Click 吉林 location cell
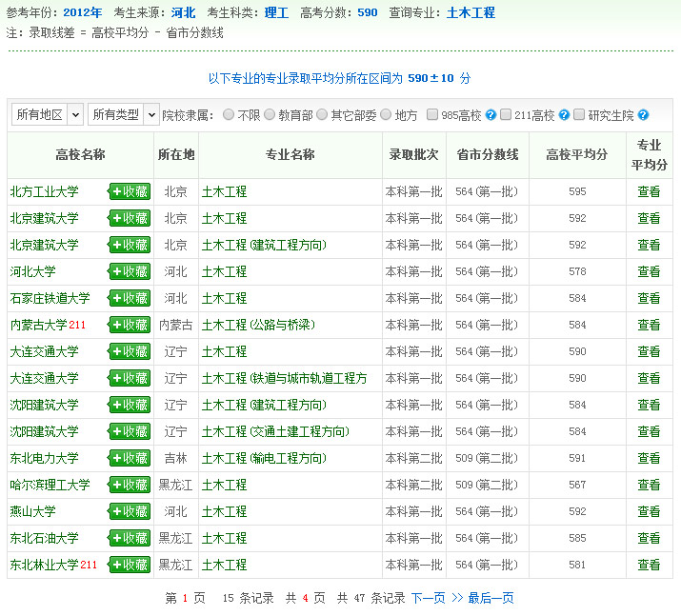 [176, 458]
